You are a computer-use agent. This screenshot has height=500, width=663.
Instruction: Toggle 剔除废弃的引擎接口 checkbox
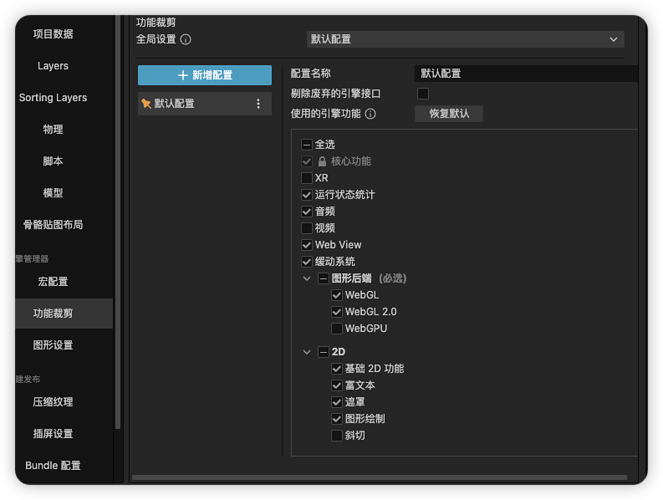(x=423, y=93)
